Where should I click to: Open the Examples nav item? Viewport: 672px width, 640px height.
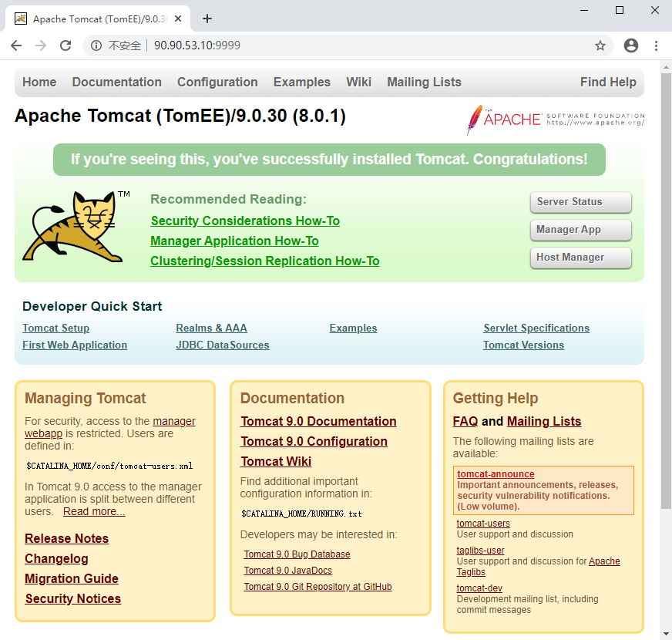(302, 82)
